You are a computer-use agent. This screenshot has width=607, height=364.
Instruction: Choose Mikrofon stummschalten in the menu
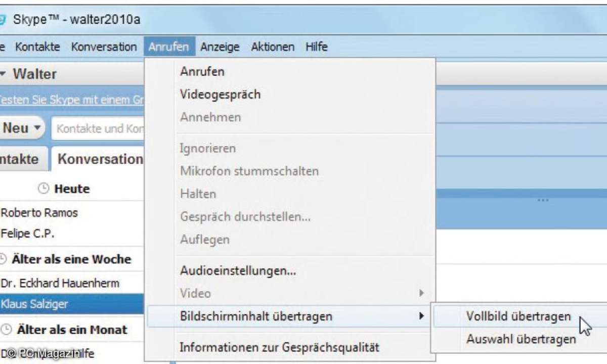point(290,171)
